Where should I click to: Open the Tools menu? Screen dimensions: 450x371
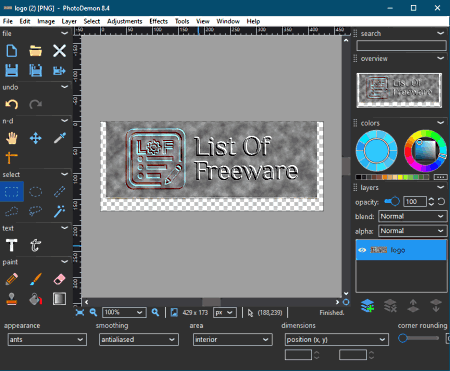click(x=182, y=21)
